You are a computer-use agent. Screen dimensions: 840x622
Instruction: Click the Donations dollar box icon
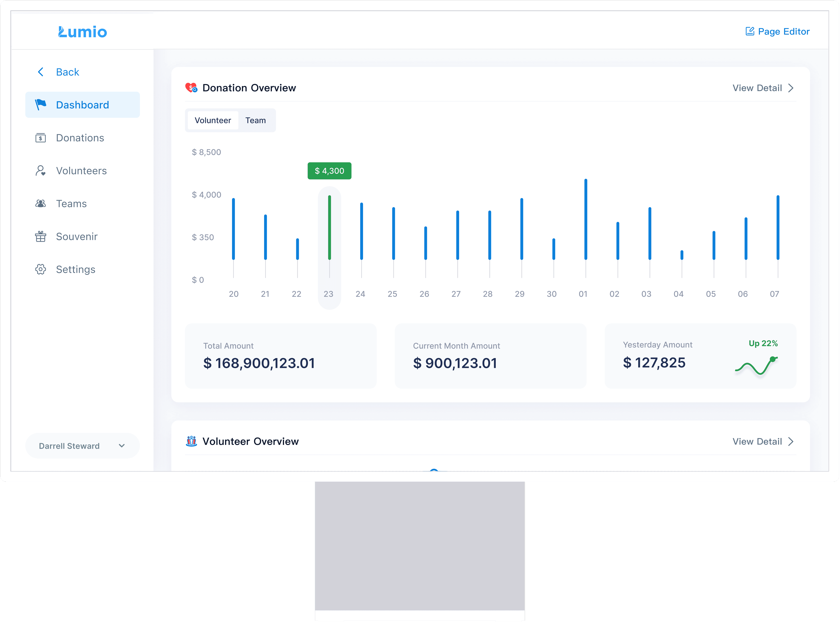pyautogui.click(x=41, y=138)
